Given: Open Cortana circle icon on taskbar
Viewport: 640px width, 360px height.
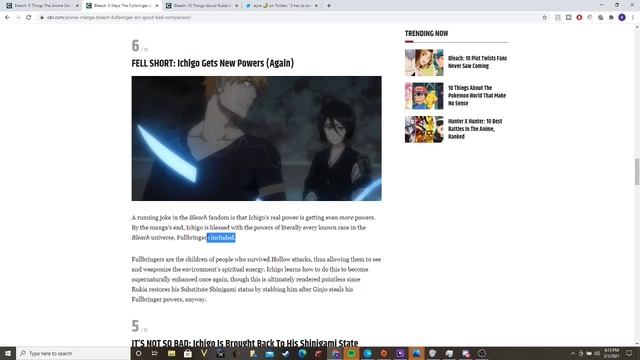Looking at the screenshot, I should point(138,353).
